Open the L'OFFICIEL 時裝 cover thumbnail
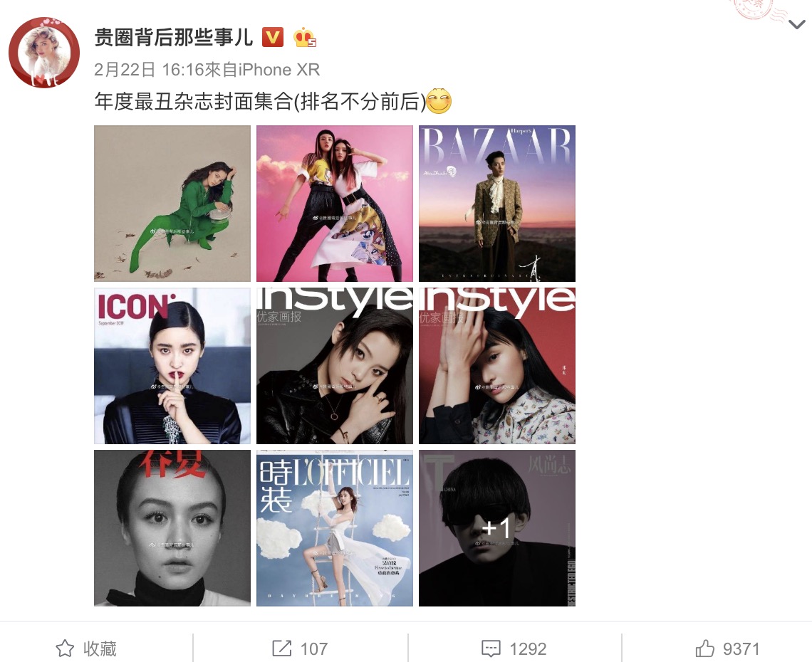Image resolution: width=812 pixels, height=662 pixels. [335, 528]
